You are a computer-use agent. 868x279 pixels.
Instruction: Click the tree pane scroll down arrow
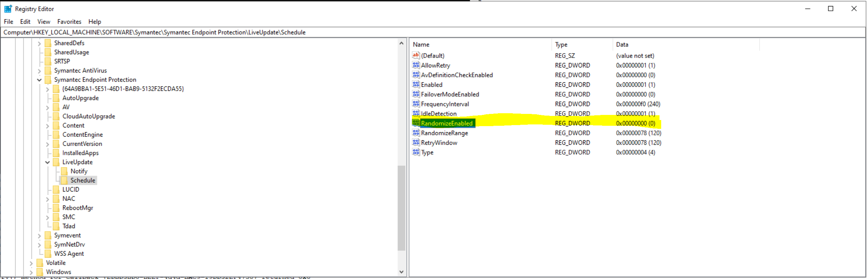coord(401,272)
